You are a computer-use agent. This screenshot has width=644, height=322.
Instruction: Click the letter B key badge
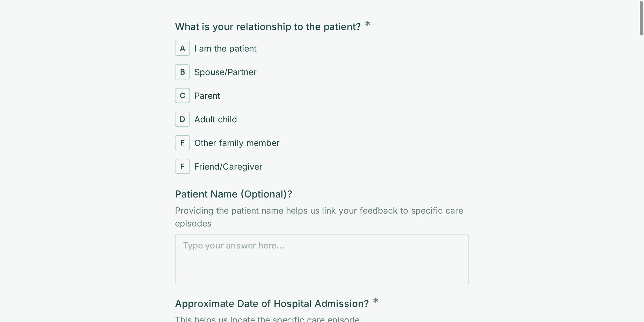[182, 72]
